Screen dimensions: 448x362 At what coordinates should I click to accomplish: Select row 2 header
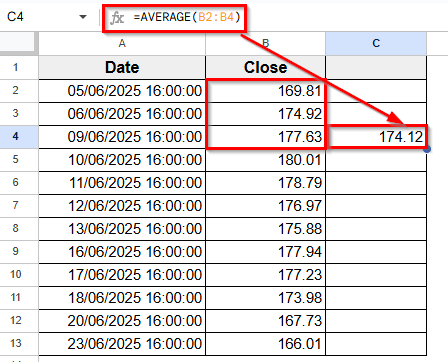click(x=19, y=91)
